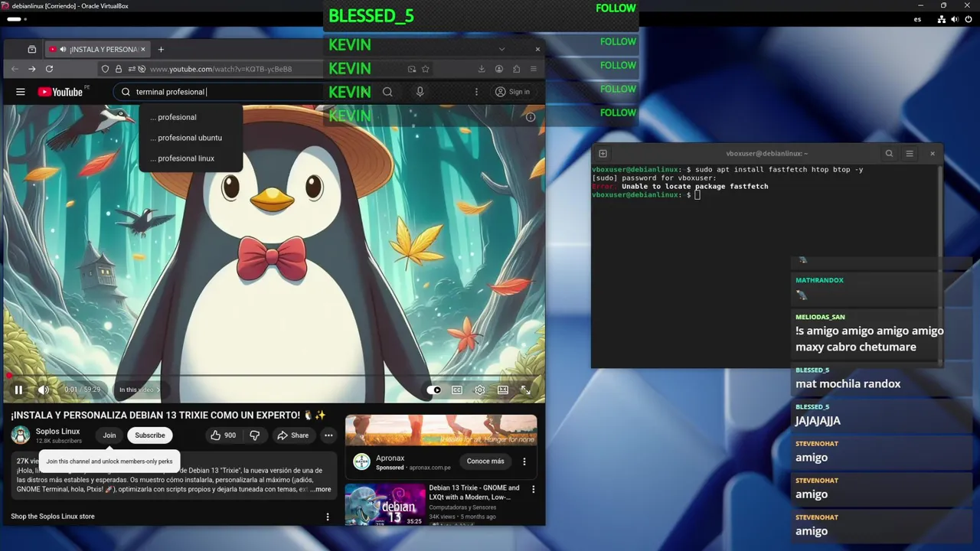Toggle autoplay switch in player

pyautogui.click(x=434, y=390)
